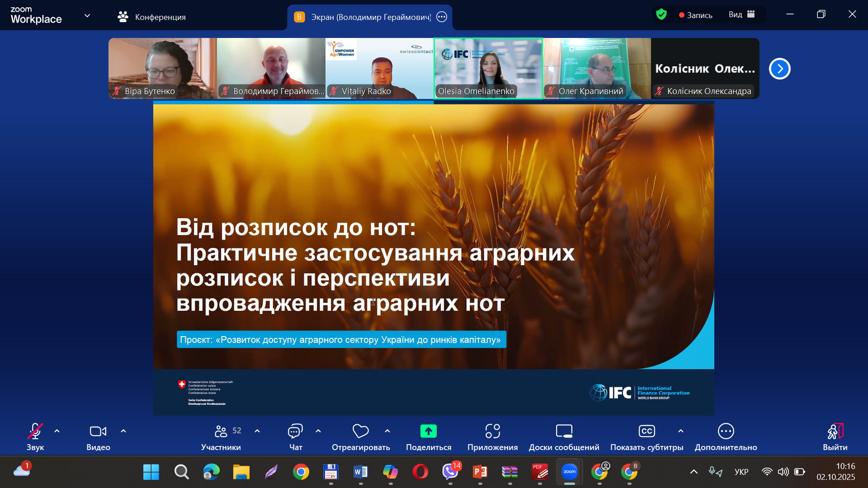The width and height of the screenshot is (868, 488).
Task: Select Olesia Omelianenko video thumbnail
Action: tap(488, 68)
